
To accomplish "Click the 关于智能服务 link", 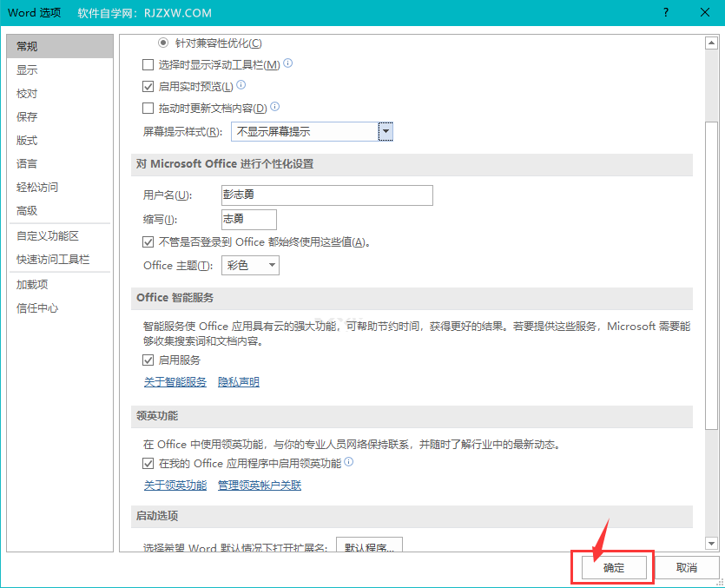I will click(175, 381).
